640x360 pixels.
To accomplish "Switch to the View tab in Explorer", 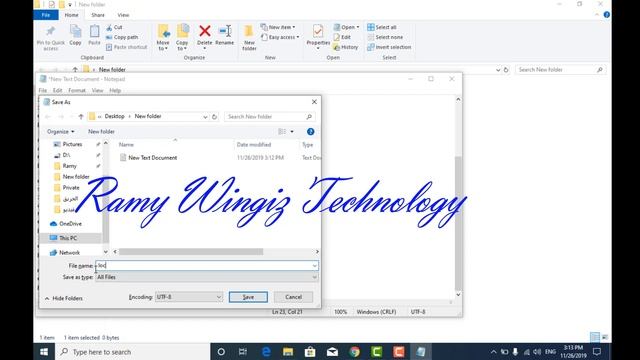I will pyautogui.click(x=123, y=15).
